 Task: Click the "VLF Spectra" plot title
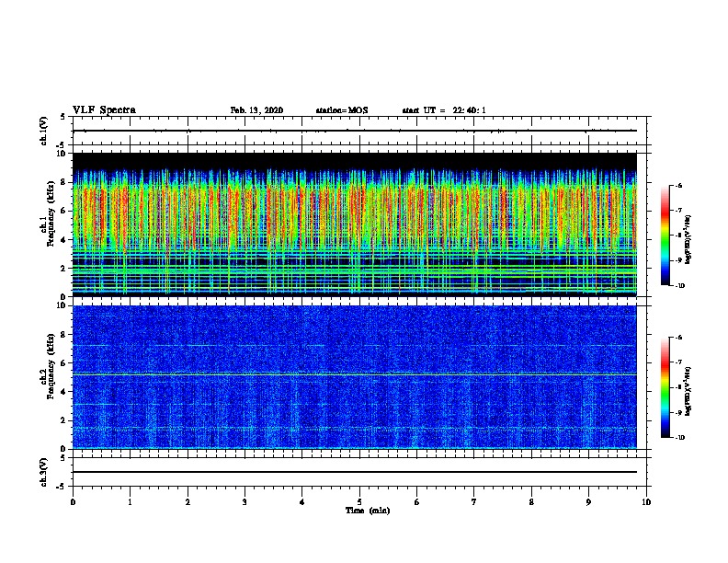coord(104,110)
